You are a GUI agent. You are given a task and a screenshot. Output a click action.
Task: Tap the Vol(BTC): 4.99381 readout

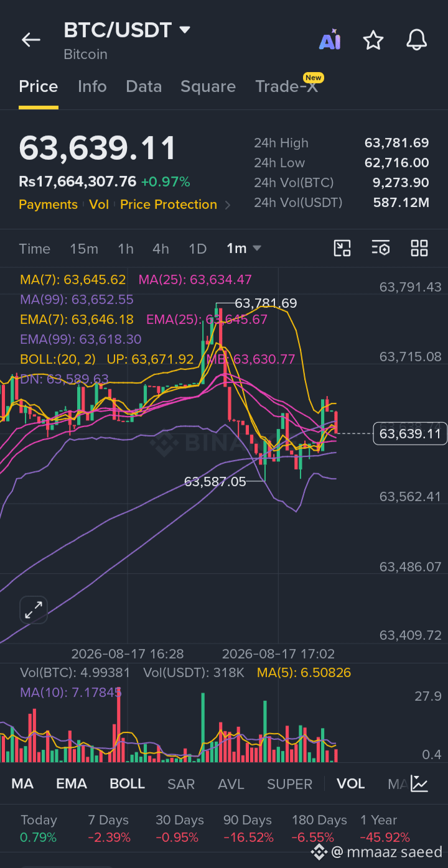tap(75, 673)
